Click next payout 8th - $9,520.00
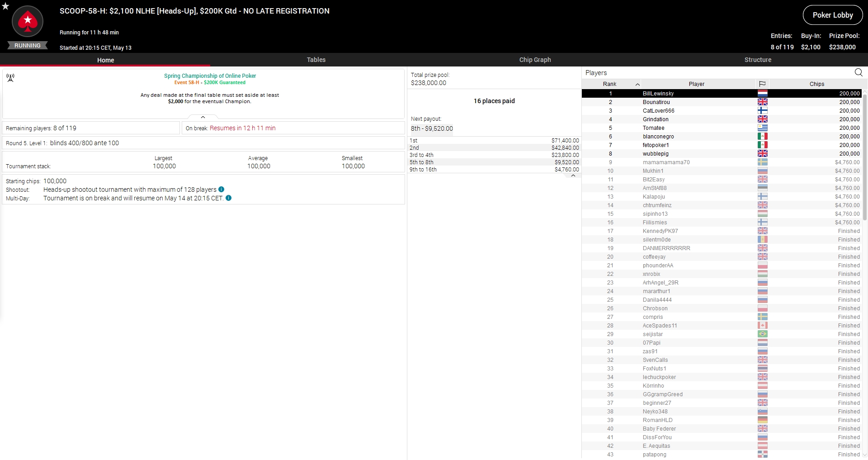 [432, 128]
